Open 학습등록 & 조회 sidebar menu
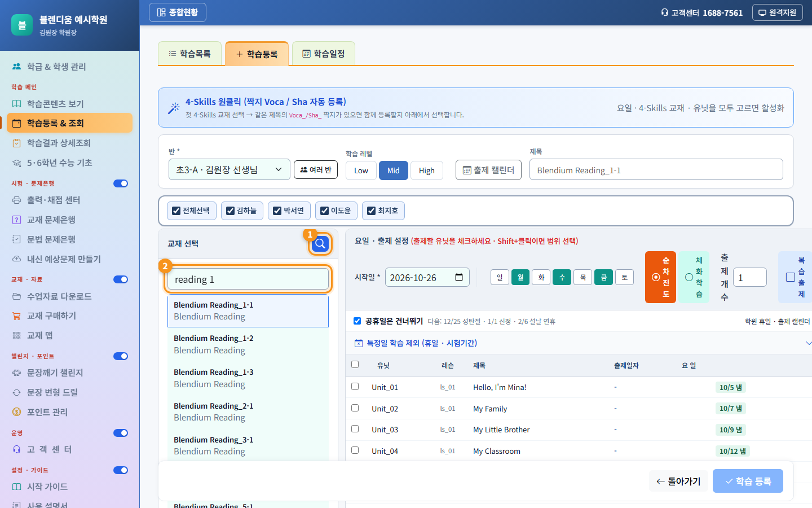Screen dimensions: 812x508 pyautogui.click(x=70, y=123)
